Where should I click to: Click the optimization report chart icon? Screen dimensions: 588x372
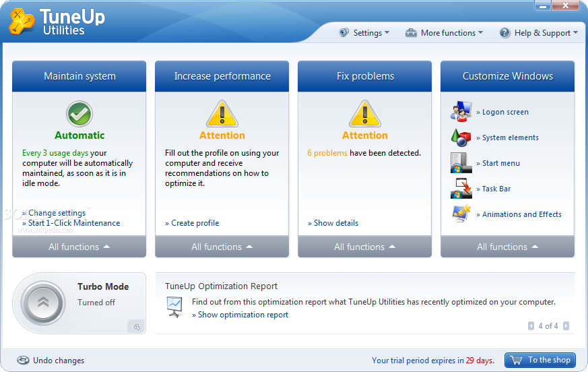(x=174, y=307)
